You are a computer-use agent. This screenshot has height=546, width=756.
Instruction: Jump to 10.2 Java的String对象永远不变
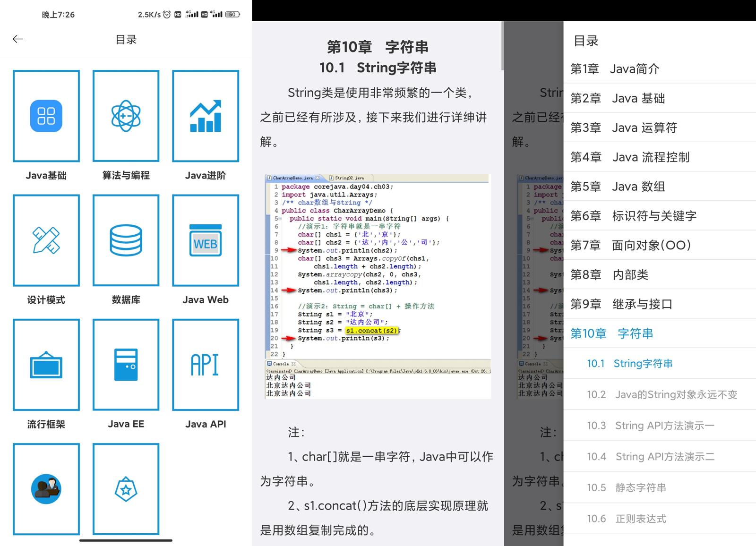(662, 394)
